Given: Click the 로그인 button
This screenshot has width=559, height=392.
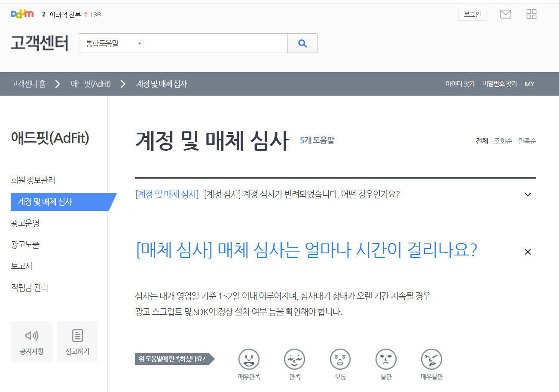Looking at the screenshot, I should 472,14.
